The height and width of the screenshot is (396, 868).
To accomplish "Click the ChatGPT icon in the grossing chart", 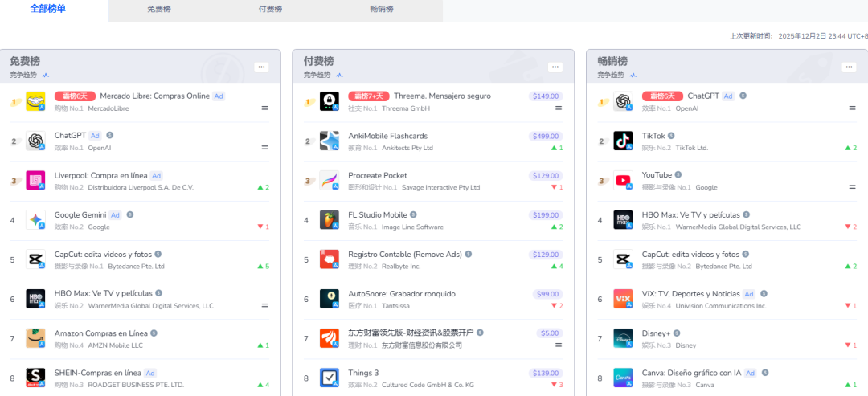I will coord(624,101).
